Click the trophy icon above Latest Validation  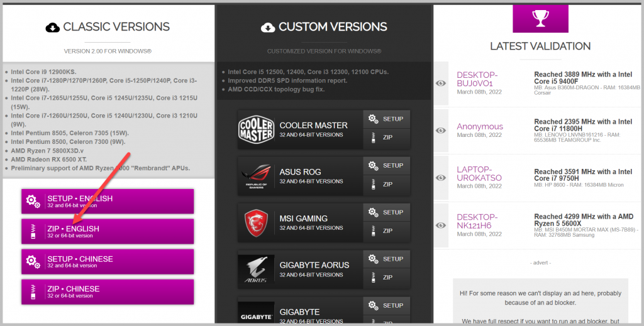[540, 18]
